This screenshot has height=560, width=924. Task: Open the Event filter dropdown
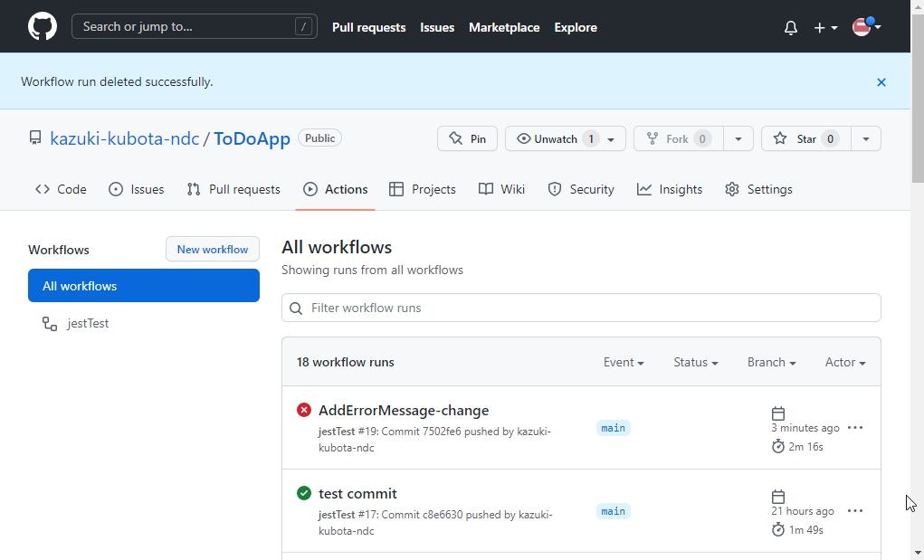624,362
